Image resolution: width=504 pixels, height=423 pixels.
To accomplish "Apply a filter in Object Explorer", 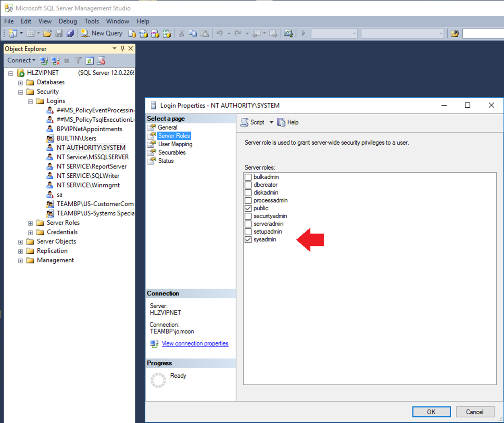I will [x=78, y=60].
